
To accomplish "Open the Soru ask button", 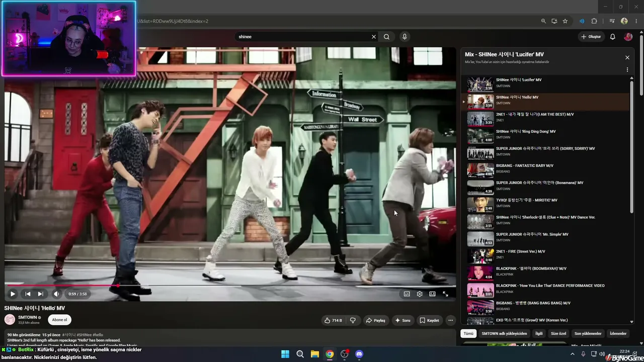I will pos(403,320).
